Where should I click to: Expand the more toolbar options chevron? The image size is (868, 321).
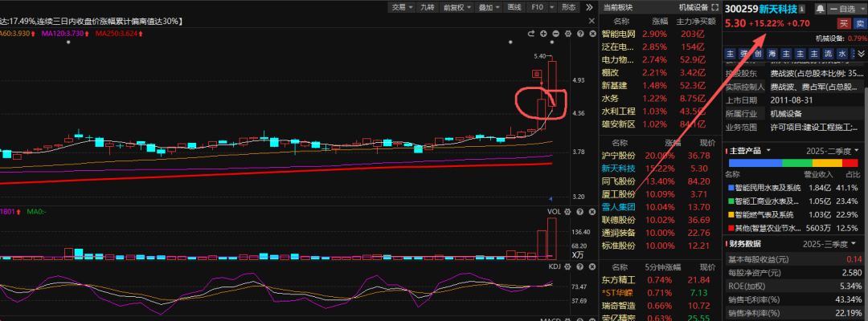[x=590, y=7]
